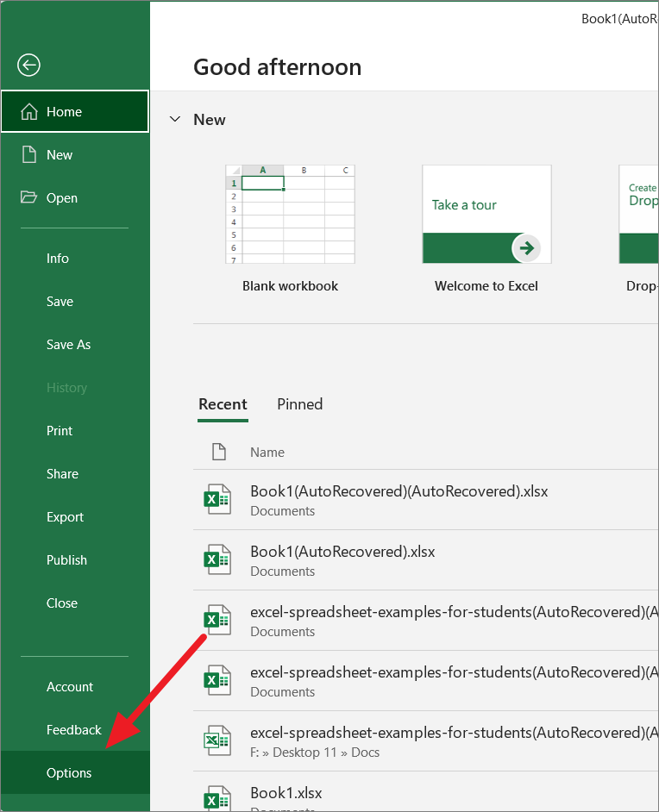659x812 pixels.
Task: Click the green arrow on Take a tour
Action: [x=526, y=248]
